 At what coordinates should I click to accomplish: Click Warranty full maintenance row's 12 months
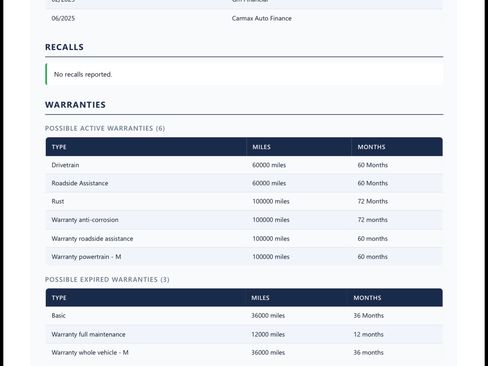(x=368, y=334)
